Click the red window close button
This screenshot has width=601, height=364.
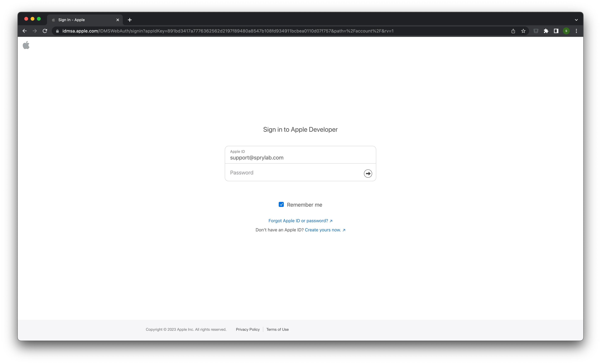click(x=26, y=19)
